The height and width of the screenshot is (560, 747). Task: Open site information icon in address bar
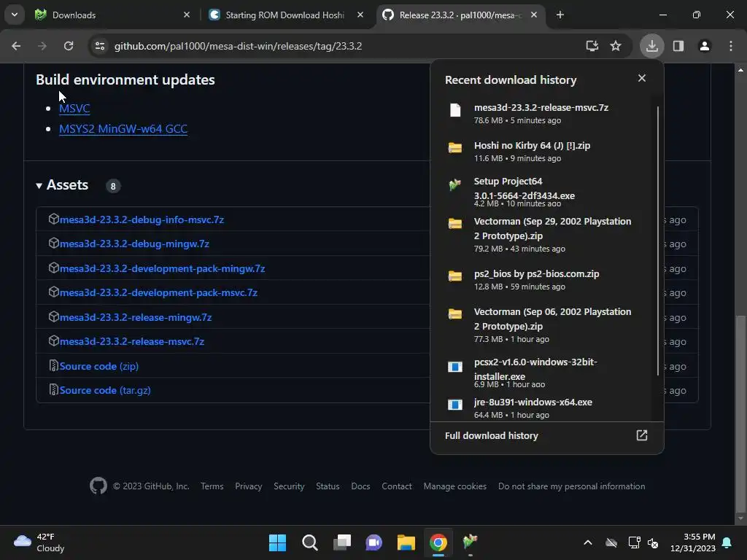tap(100, 46)
